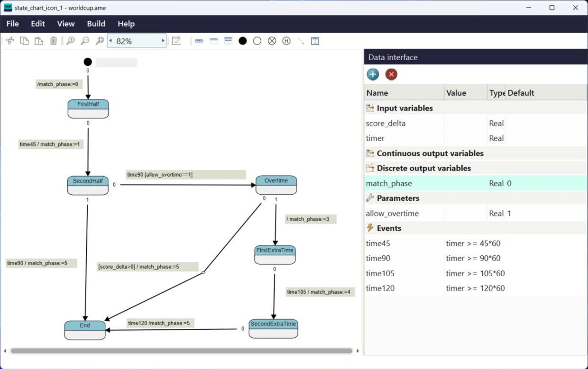
Task: Click the Discrete output variables section icon
Action: pos(370,168)
